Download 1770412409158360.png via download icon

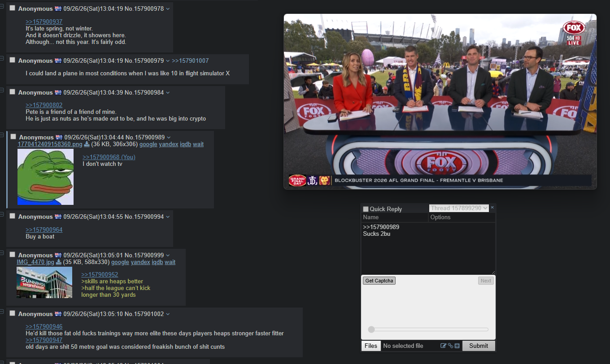[x=87, y=144]
